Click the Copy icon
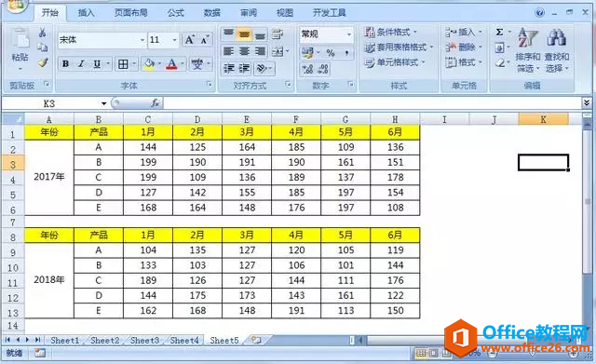The width and height of the screenshot is (596, 364). click(42, 47)
